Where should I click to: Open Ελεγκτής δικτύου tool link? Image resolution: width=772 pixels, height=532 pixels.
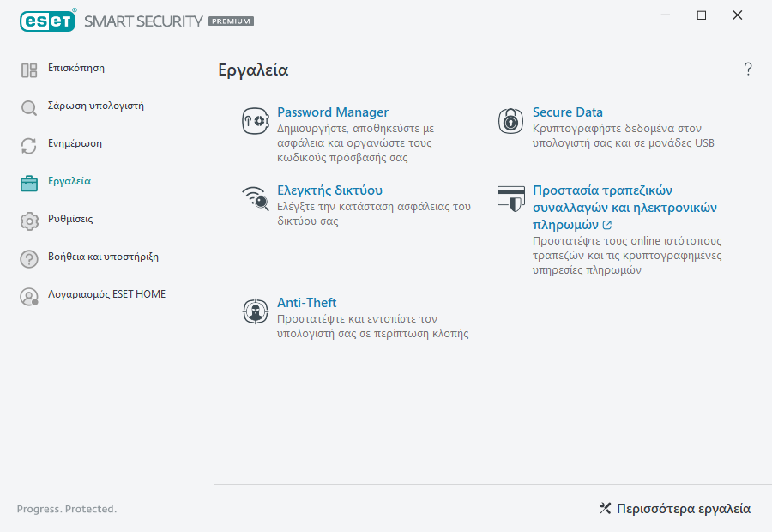point(329,190)
